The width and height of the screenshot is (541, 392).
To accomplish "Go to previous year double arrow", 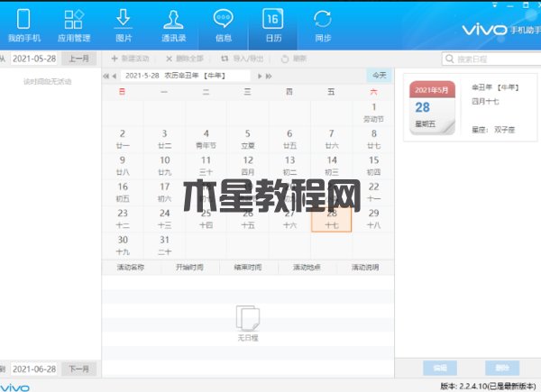I will click(105, 77).
